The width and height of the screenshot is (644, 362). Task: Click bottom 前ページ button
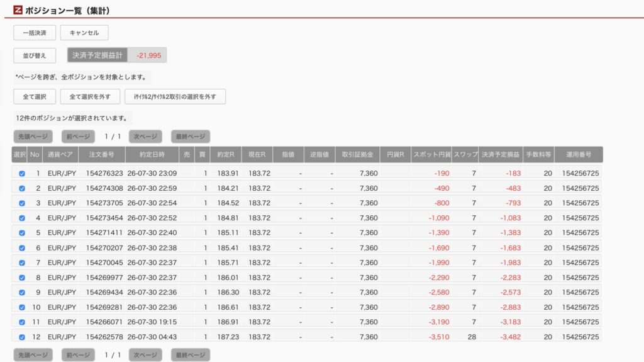78,354
